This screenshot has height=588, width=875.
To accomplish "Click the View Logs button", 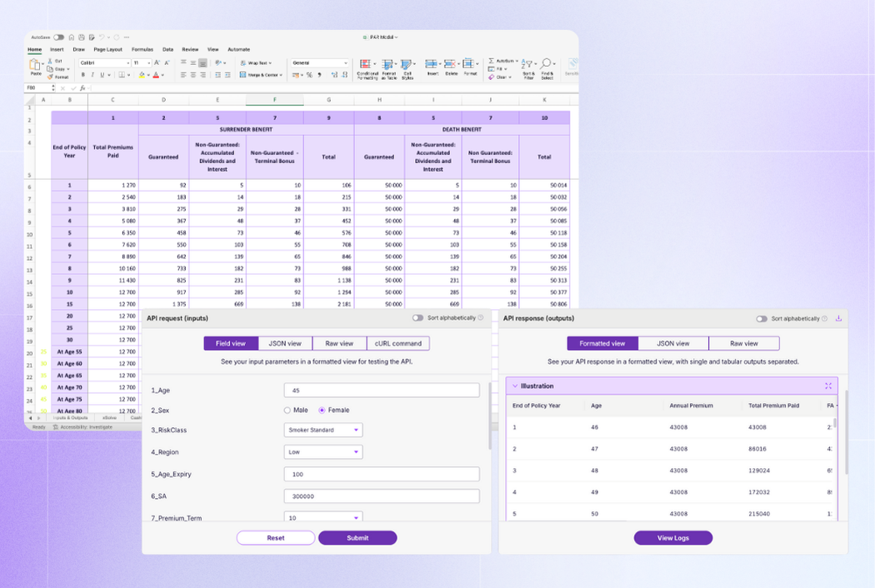I will click(x=672, y=538).
